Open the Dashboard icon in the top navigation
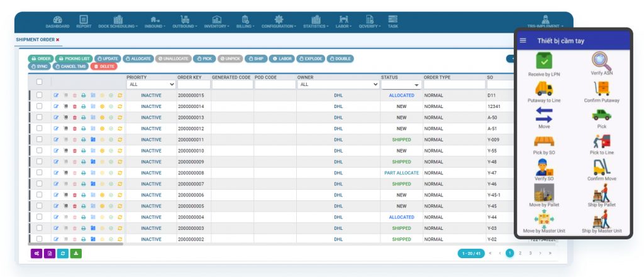The image size is (644, 277). click(57, 21)
